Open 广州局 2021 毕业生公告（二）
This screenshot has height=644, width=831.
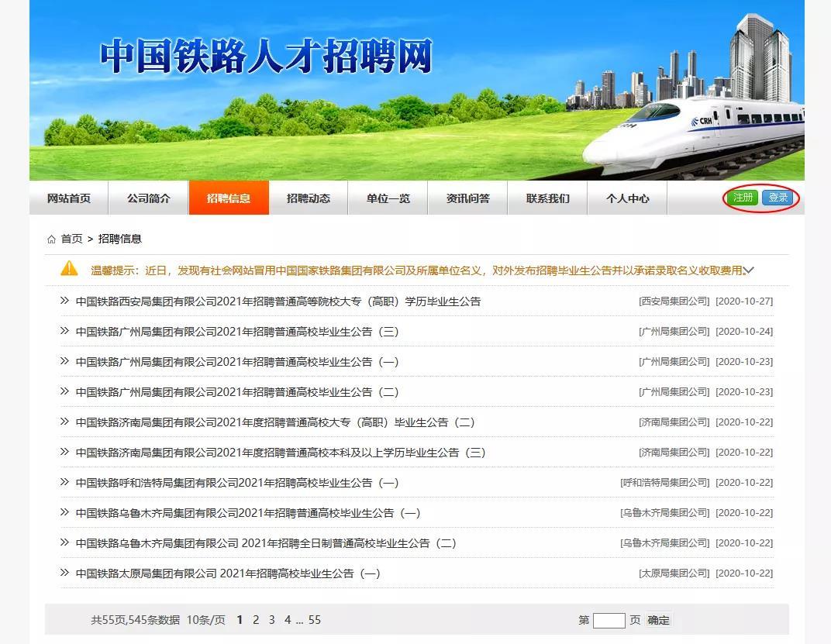click(x=237, y=392)
